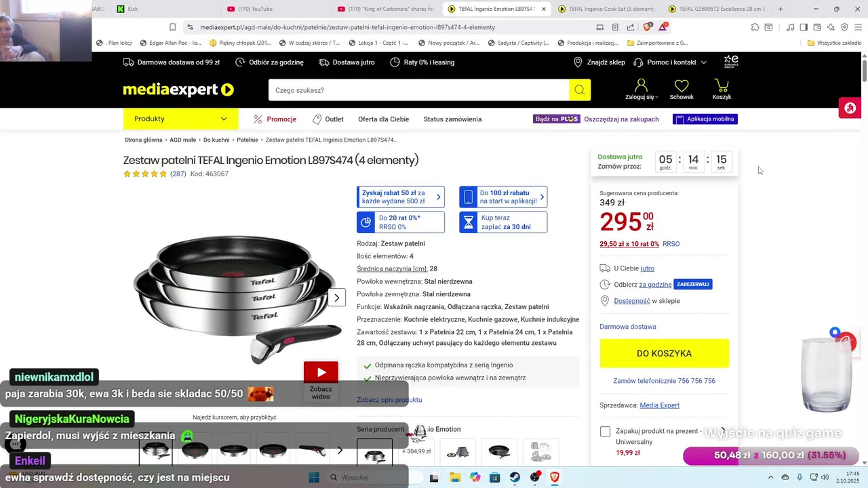
Task: Switch to the King of Carbonara tab
Action: tap(387, 9)
